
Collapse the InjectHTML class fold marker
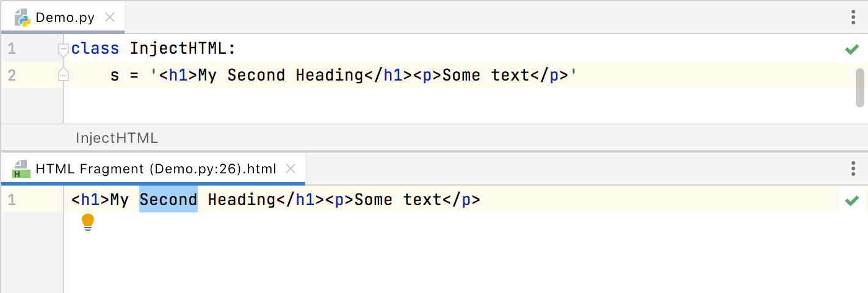coord(63,49)
